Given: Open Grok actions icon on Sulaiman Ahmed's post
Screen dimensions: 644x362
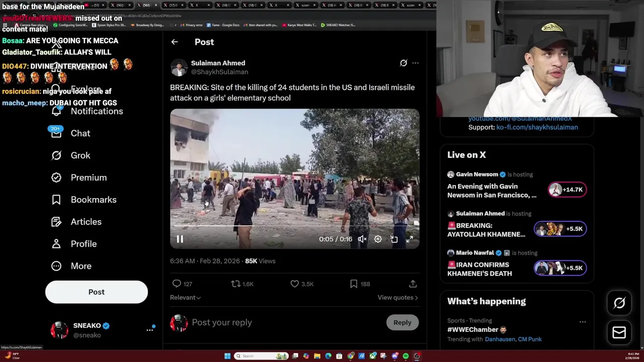Looking at the screenshot, I should click(404, 63).
